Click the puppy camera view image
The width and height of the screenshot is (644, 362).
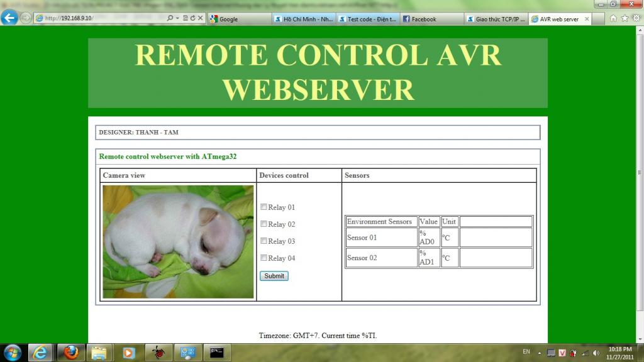pyautogui.click(x=178, y=242)
